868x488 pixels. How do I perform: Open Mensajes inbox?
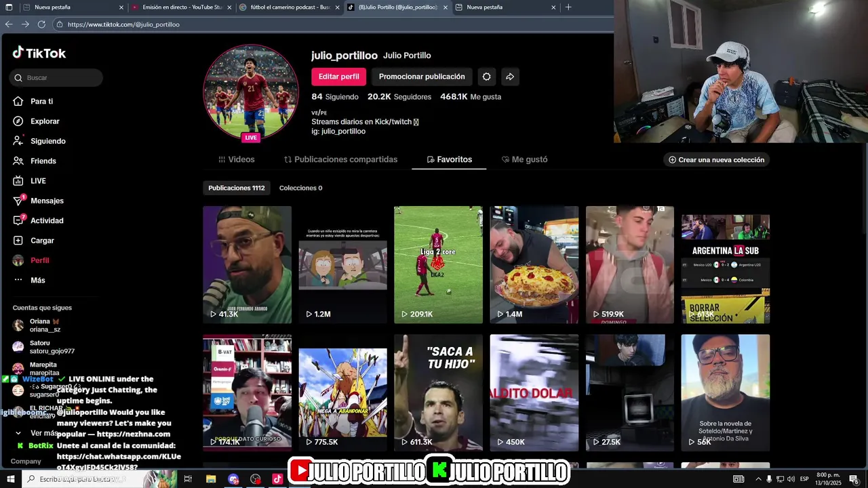pos(47,201)
